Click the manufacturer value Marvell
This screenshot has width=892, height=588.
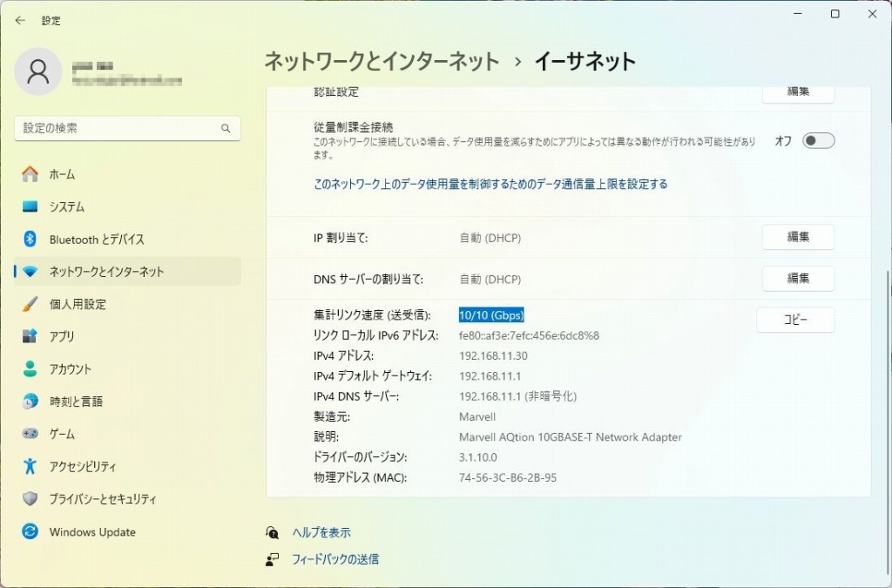tap(477, 417)
